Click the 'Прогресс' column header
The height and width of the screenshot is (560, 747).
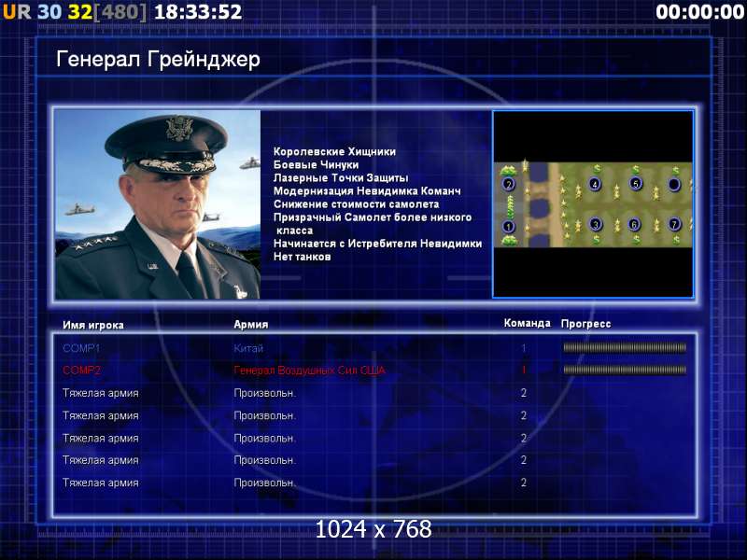[586, 324]
